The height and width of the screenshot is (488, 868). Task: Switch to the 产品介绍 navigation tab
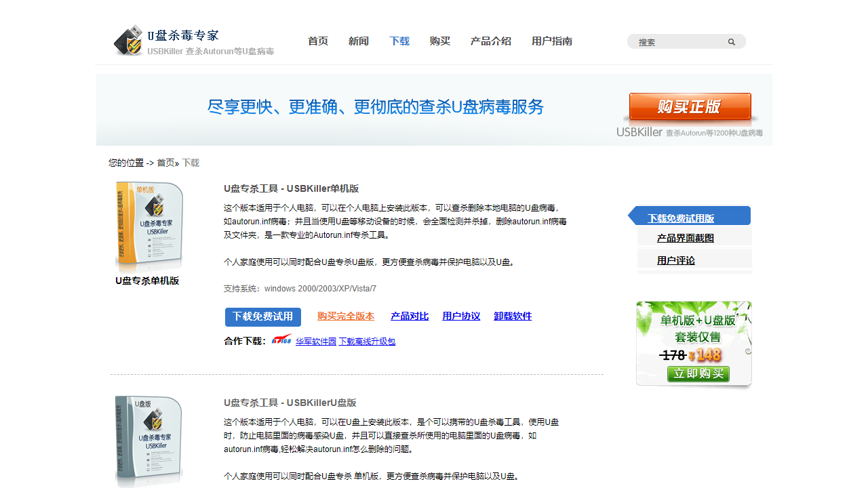pyautogui.click(x=490, y=41)
